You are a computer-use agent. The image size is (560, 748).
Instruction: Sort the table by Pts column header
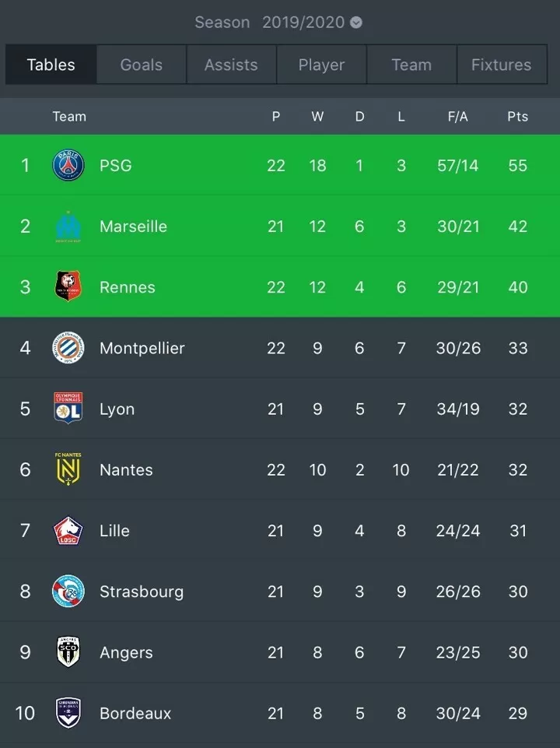coord(517,117)
